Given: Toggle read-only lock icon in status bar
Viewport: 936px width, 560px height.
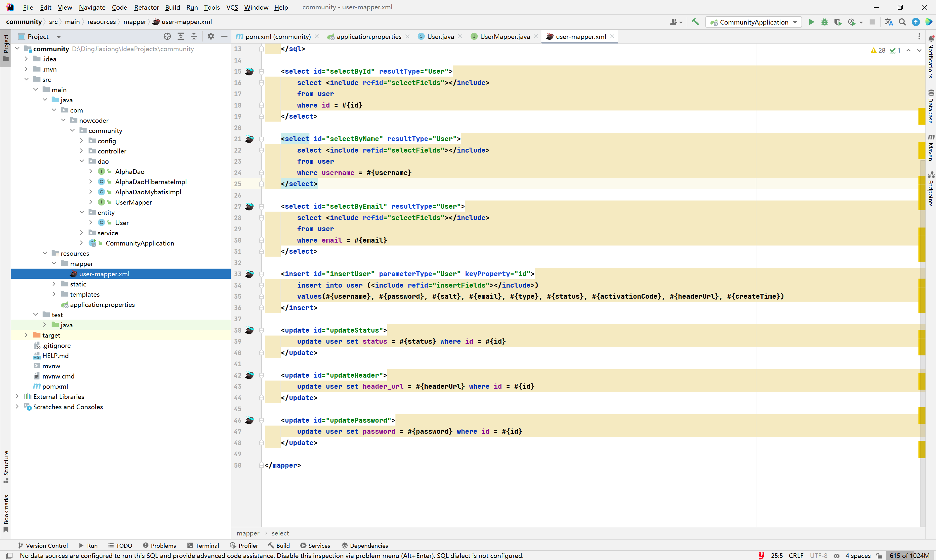Looking at the screenshot, I should [x=879, y=556].
